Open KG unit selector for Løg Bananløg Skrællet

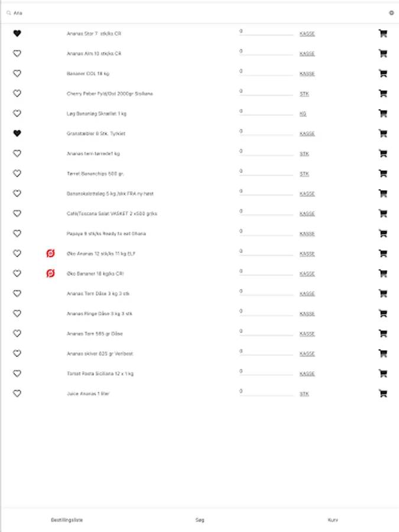303,113
